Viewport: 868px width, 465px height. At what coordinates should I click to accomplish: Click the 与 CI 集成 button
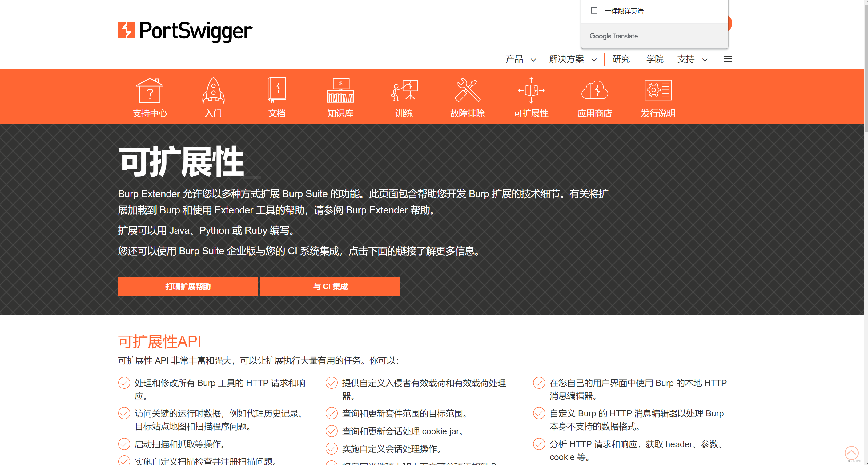pyautogui.click(x=330, y=287)
